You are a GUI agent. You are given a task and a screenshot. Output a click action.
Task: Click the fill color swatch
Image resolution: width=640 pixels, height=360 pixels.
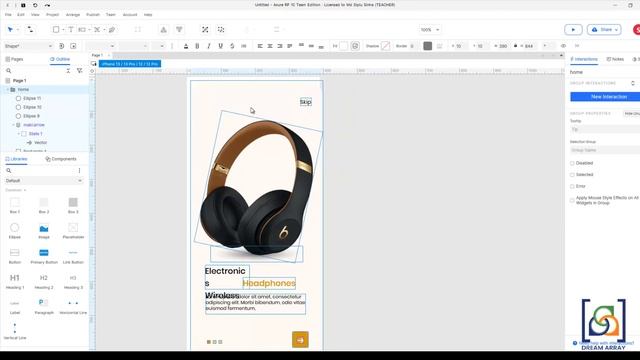click(x=344, y=46)
